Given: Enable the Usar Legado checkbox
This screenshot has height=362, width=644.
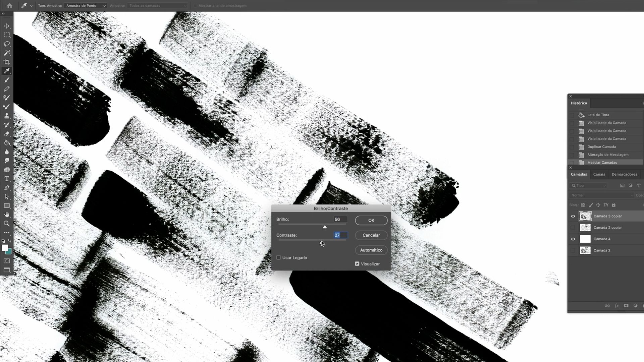Looking at the screenshot, I should [278, 257].
